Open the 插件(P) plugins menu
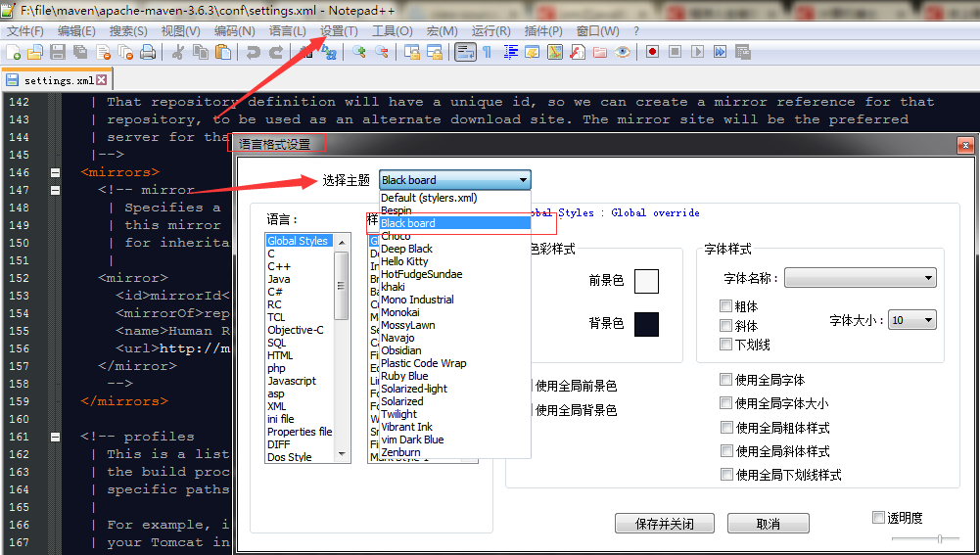980x555 pixels. [x=543, y=31]
